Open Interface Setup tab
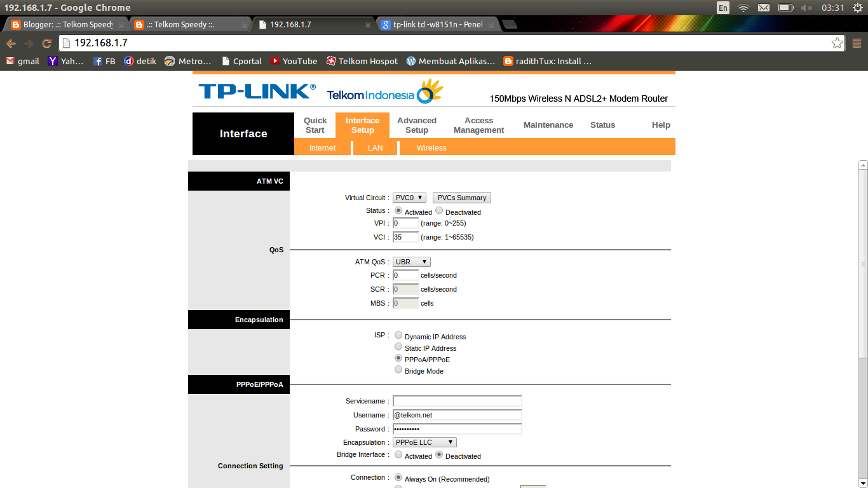 (x=362, y=125)
